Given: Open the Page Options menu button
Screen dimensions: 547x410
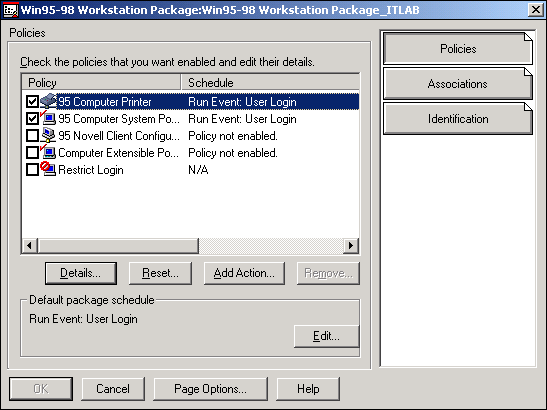Looking at the screenshot, I should (x=210, y=389).
